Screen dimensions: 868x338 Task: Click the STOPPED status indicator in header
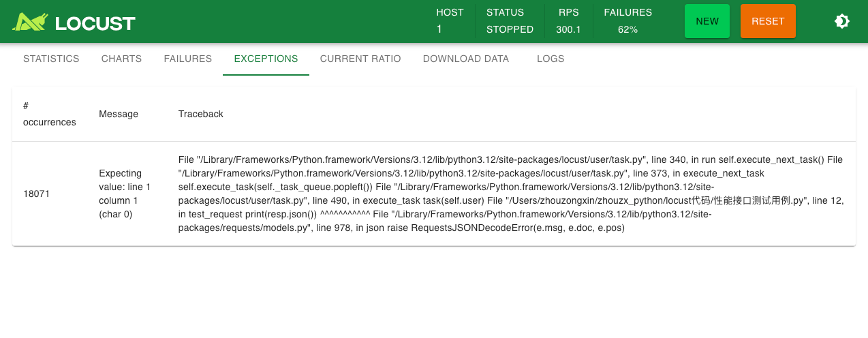click(x=510, y=29)
